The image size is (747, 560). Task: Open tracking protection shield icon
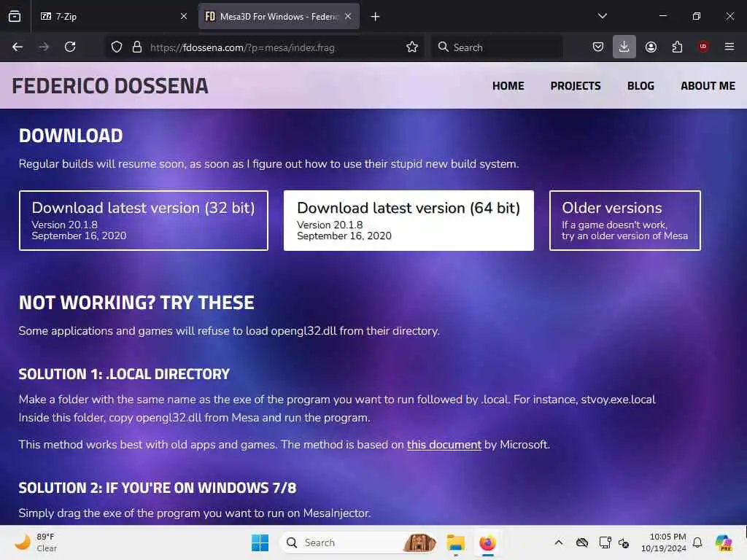coord(117,47)
